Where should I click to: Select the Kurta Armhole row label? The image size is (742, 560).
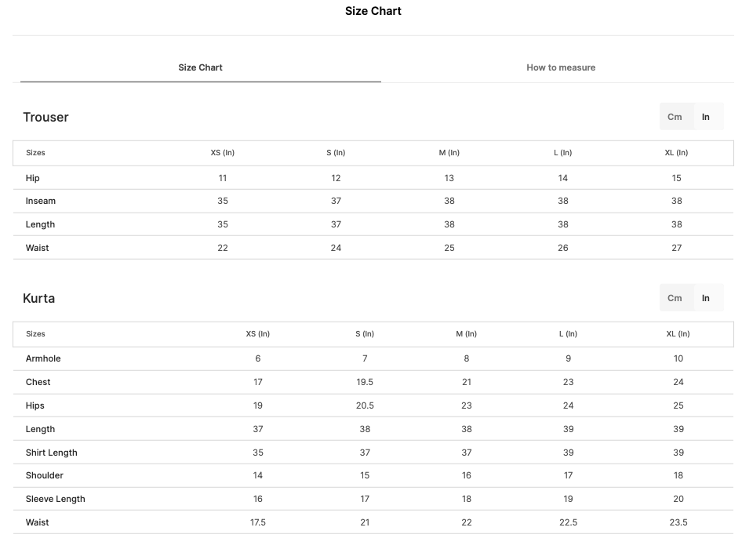tap(43, 358)
